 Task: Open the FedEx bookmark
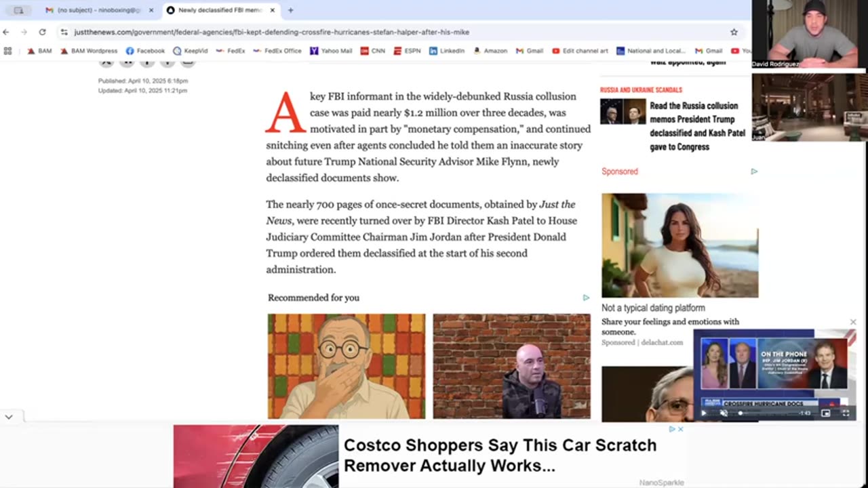231,51
